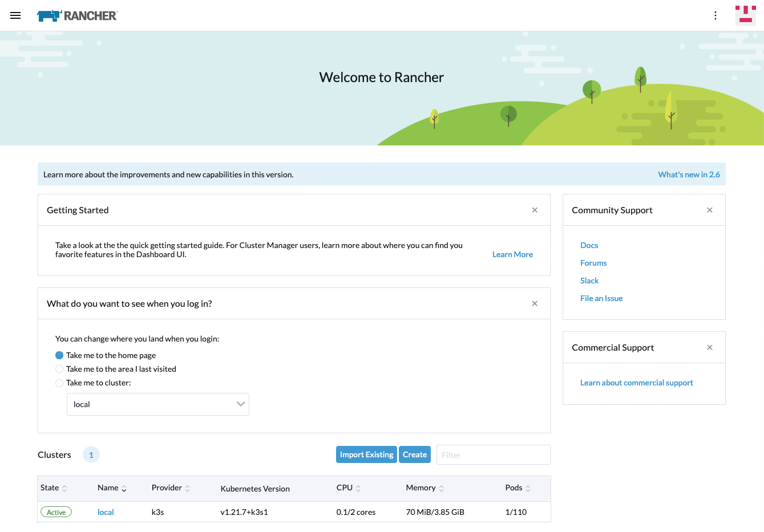Viewport: 764px width, 532px height.
Task: Click the Getting Started panel title
Action: (78, 210)
